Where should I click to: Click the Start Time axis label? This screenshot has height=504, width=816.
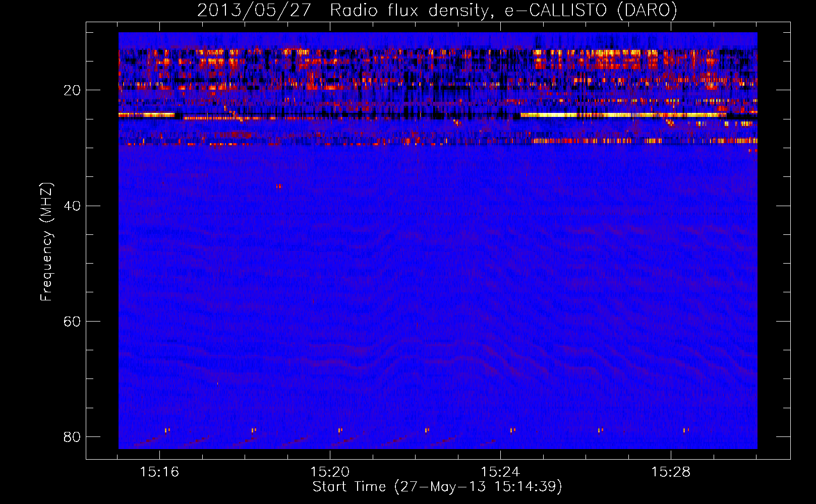coord(437,487)
